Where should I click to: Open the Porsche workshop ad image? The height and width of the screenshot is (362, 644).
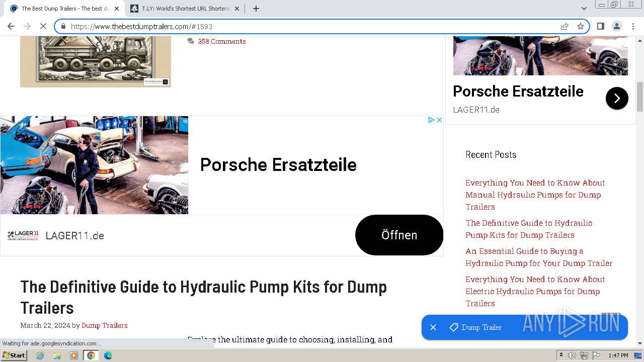coord(94,165)
